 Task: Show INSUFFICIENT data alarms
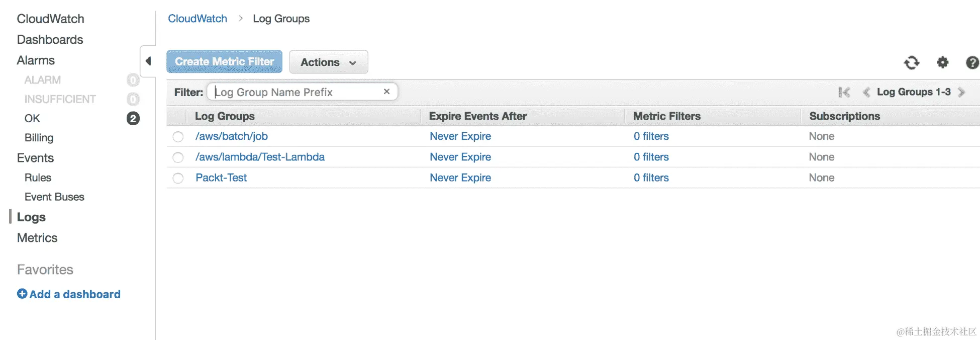click(60, 99)
